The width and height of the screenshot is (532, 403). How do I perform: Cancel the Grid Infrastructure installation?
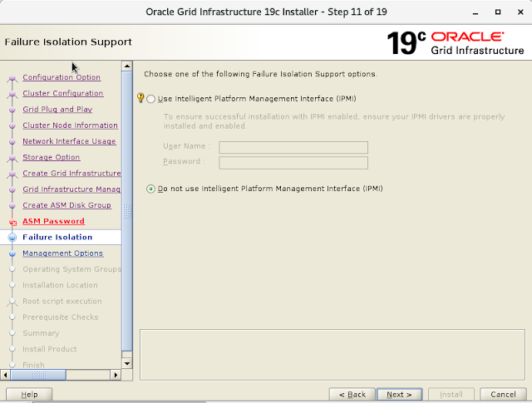pyautogui.click(x=503, y=395)
